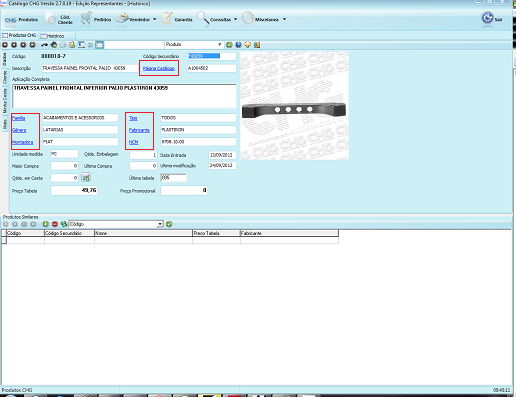516x397 pixels.
Task: Click the green add icon in Produtos Similares toolbar
Action: (46, 224)
